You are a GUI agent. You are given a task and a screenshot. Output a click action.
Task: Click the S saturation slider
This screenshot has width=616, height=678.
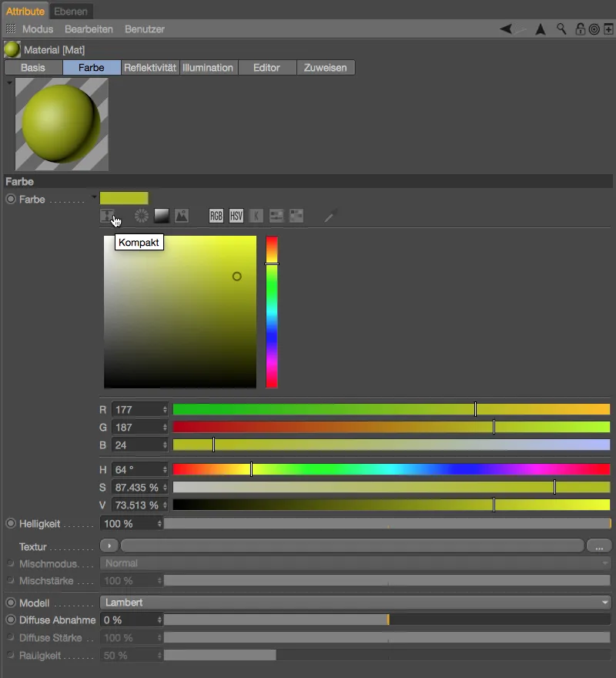pyautogui.click(x=391, y=487)
